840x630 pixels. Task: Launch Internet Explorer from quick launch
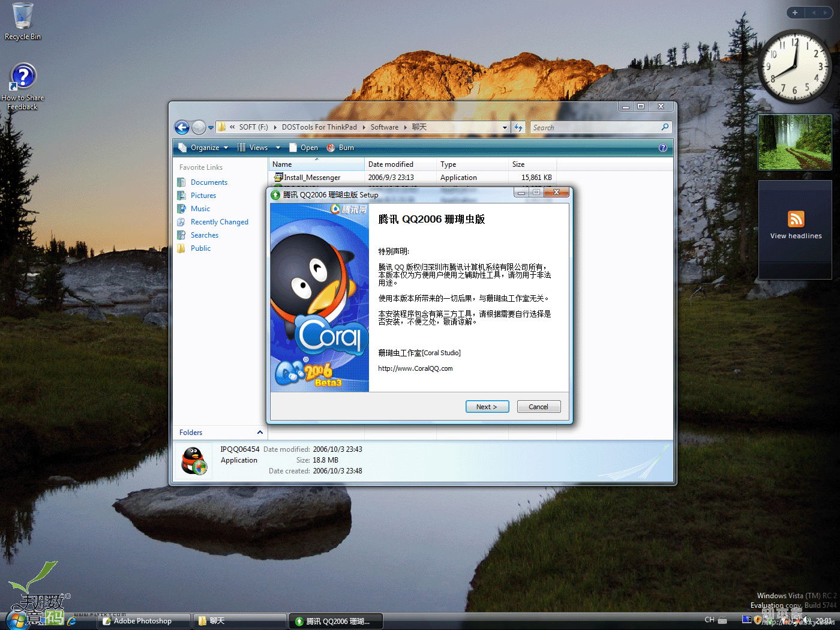pos(72,622)
